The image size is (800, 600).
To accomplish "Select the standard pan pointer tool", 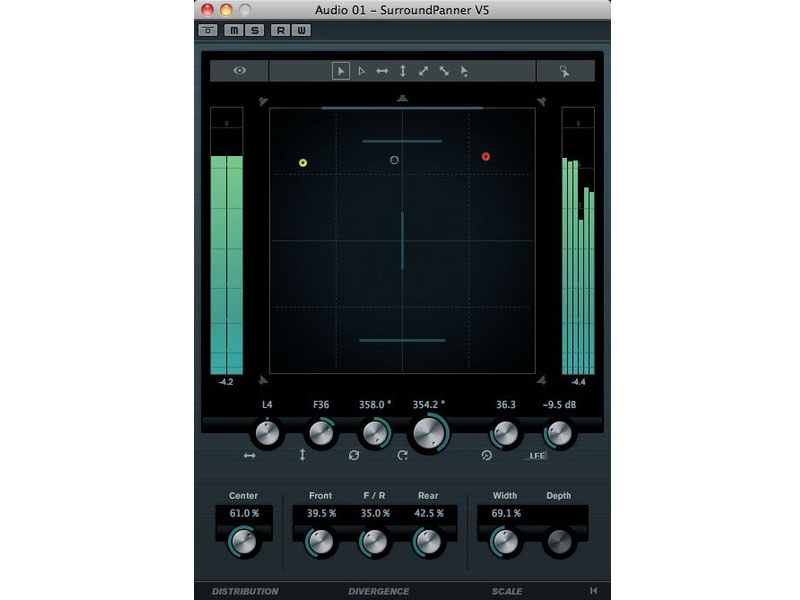I will coord(341,70).
